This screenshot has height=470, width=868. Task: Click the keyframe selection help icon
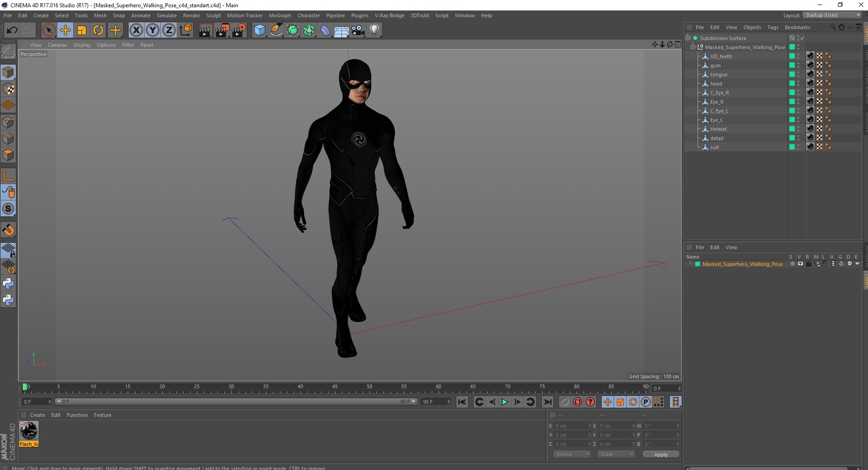point(590,402)
